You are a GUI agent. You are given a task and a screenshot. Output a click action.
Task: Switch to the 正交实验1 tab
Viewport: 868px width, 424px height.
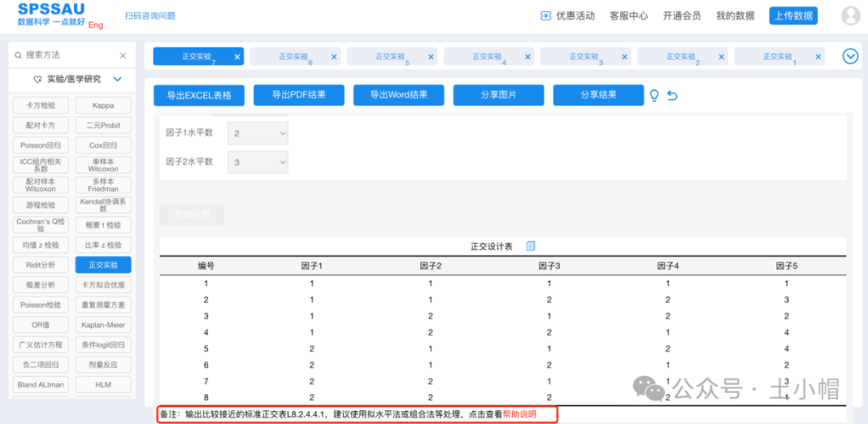[x=780, y=56]
